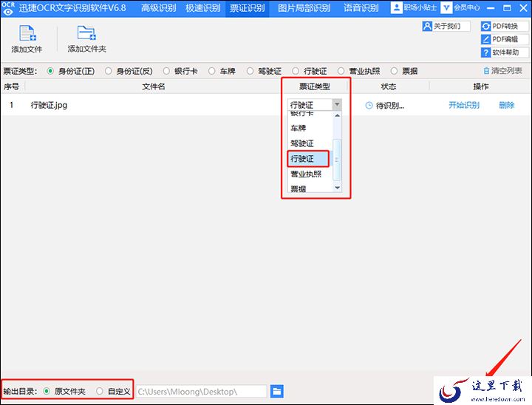Select the 票据 radio button
This screenshot has height=405, width=532.
click(394, 71)
